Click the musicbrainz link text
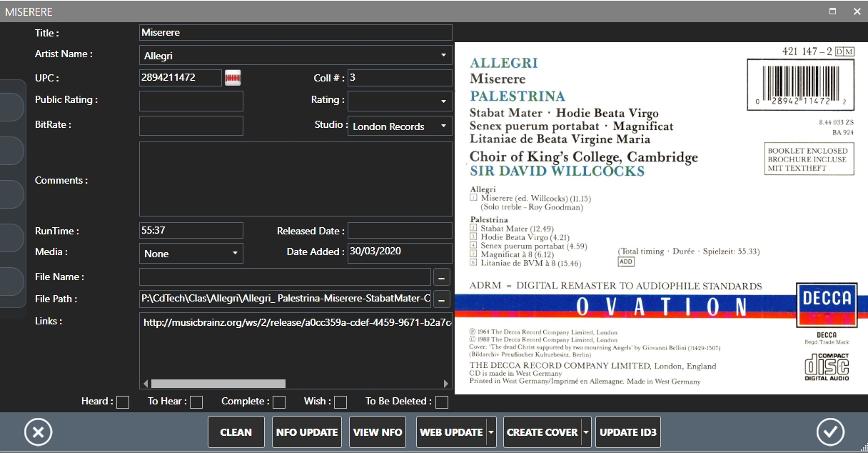The image size is (868, 453). pos(297,323)
